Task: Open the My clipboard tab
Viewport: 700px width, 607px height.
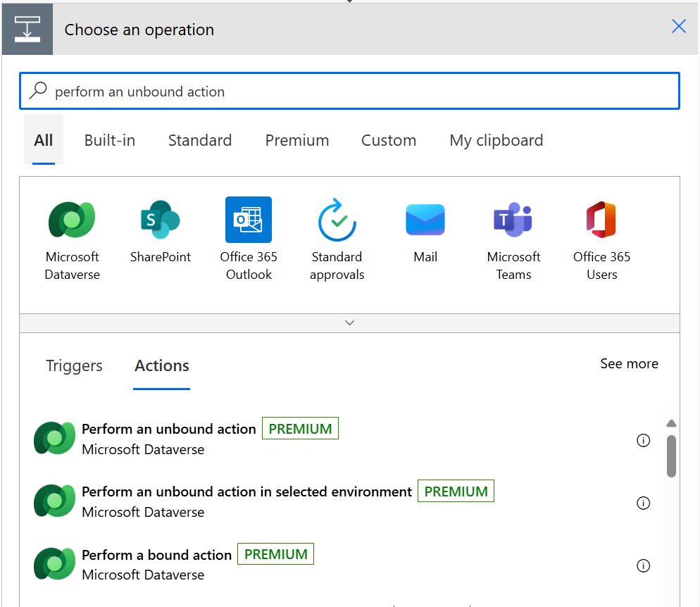Action: (x=496, y=140)
